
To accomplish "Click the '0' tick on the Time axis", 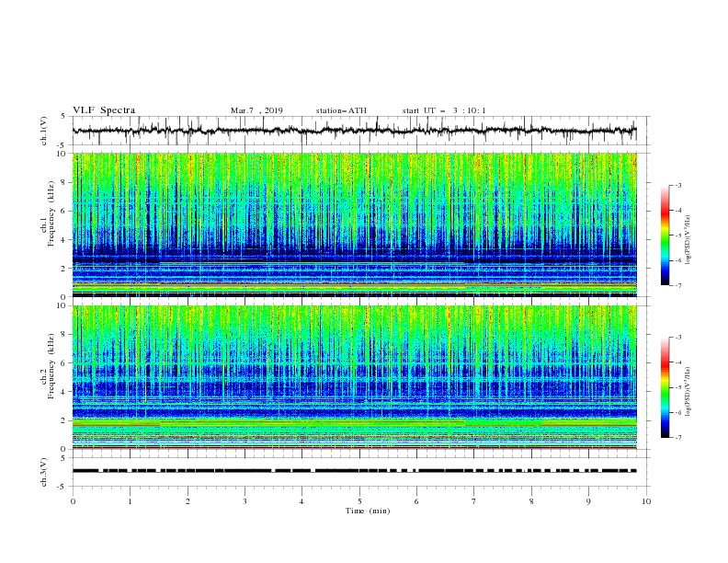I will pyautogui.click(x=73, y=501).
